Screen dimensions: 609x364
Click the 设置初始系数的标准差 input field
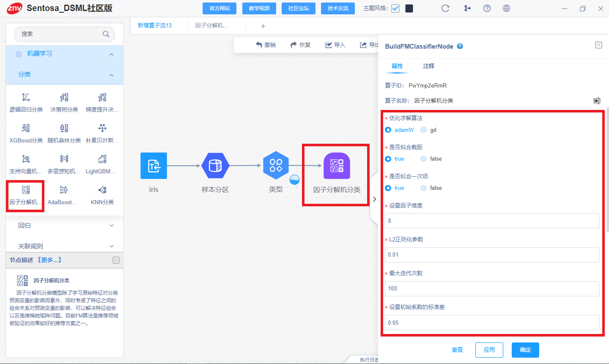point(492,323)
